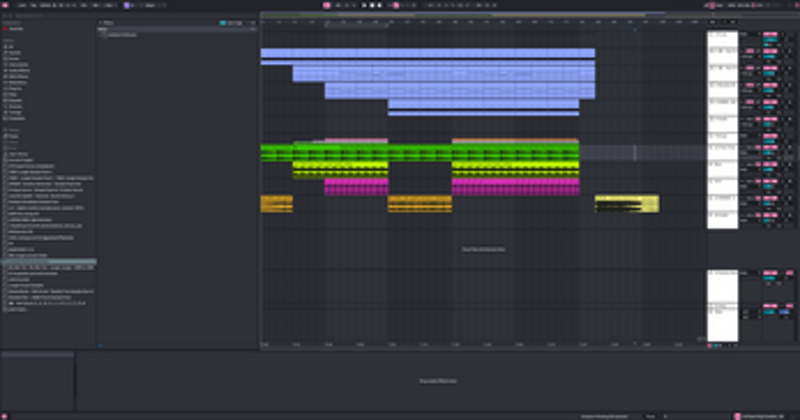The width and height of the screenshot is (800, 420).
Task: Click the Tap tempo button
Action: click(x=34, y=5)
